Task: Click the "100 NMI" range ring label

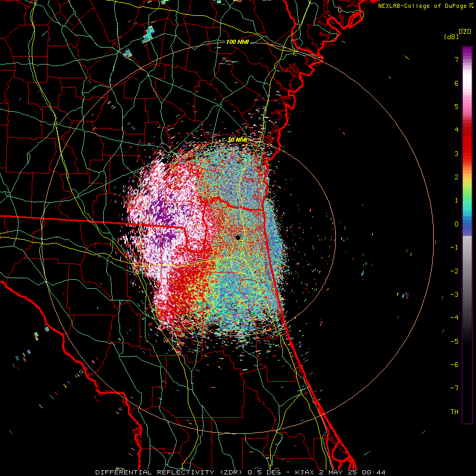Action: click(x=237, y=42)
